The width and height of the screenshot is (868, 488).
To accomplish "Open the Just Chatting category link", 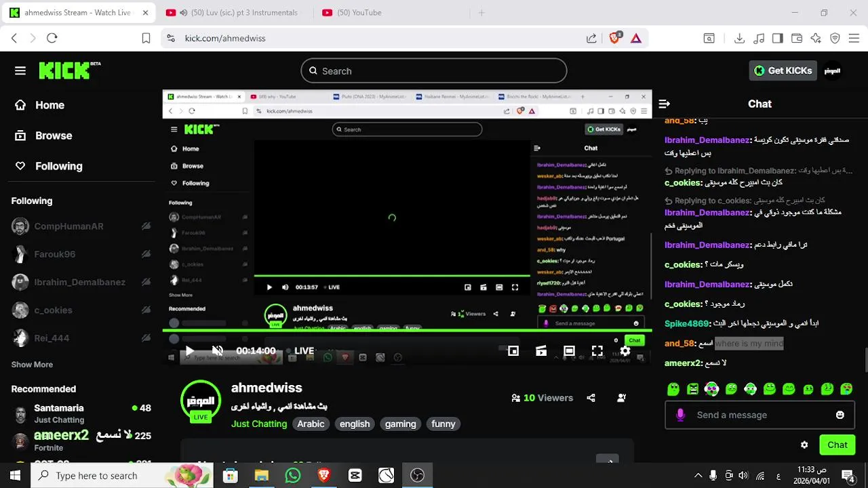I will click(x=259, y=424).
